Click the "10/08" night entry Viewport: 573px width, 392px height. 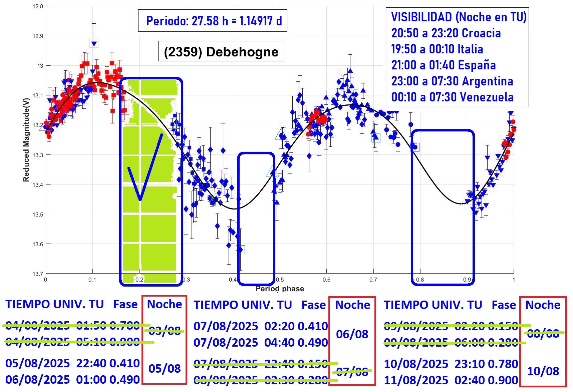click(543, 371)
